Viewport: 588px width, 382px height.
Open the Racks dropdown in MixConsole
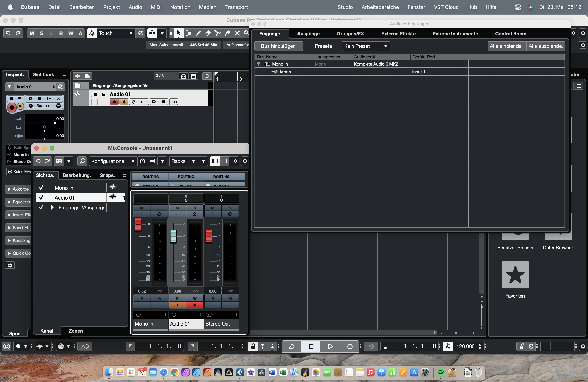click(183, 161)
